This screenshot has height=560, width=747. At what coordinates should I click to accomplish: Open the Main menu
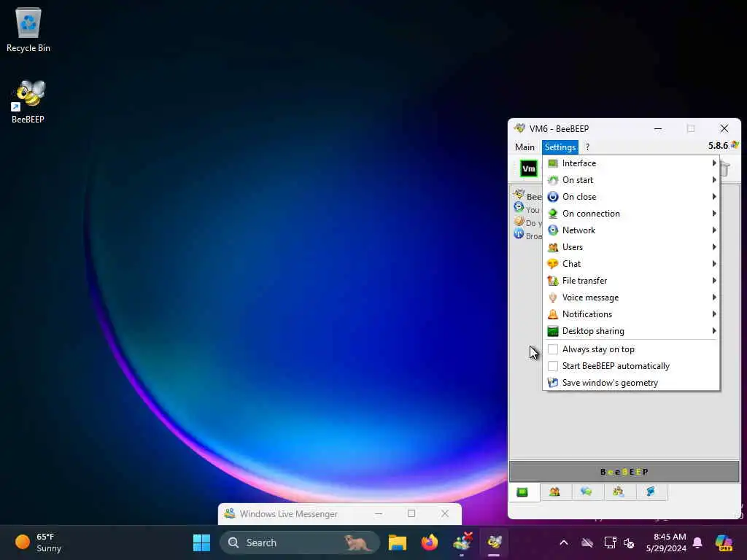pos(525,147)
